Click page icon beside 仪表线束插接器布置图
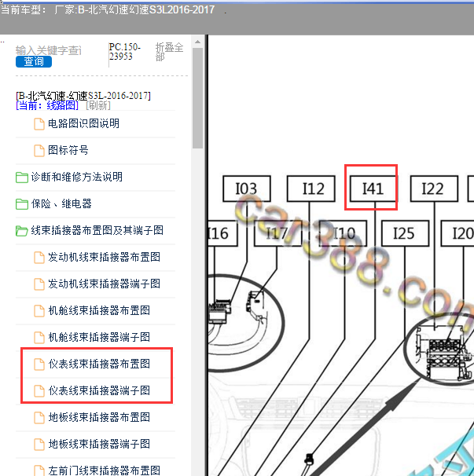The image size is (474, 476). (x=39, y=364)
